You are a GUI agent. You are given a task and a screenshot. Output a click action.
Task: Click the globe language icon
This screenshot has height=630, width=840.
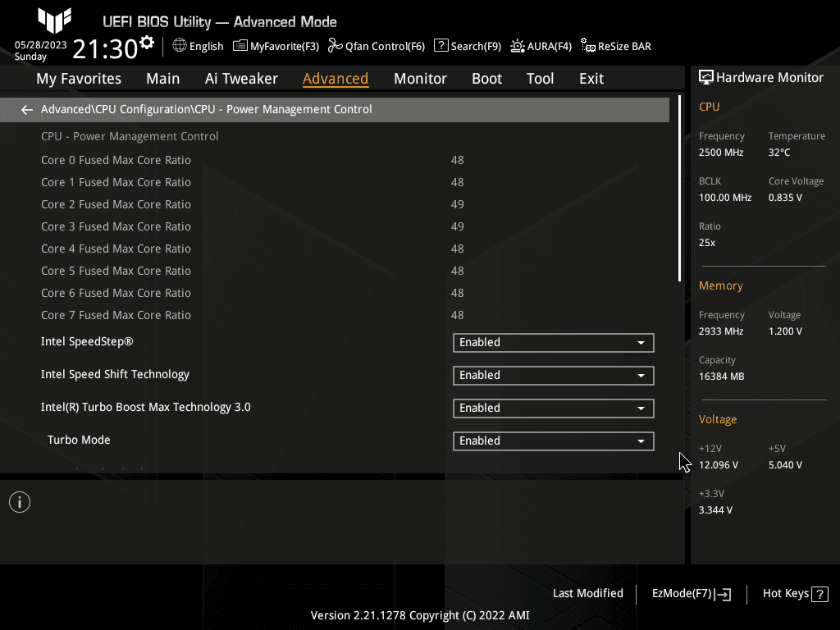tap(180, 46)
